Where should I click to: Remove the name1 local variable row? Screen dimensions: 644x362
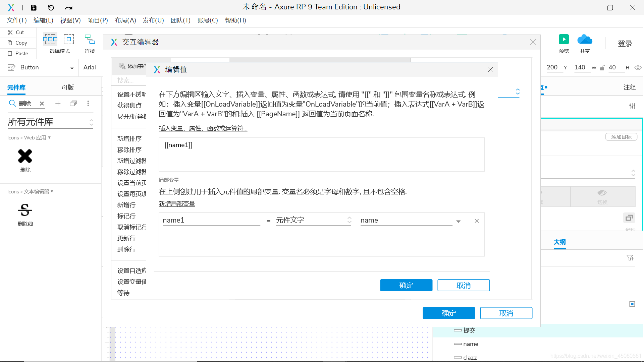(x=477, y=221)
